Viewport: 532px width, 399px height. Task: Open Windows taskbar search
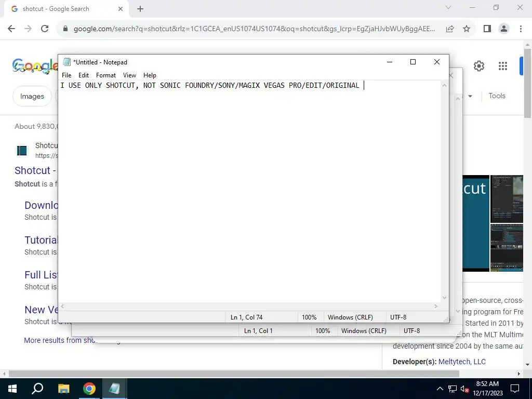pyautogui.click(x=37, y=389)
